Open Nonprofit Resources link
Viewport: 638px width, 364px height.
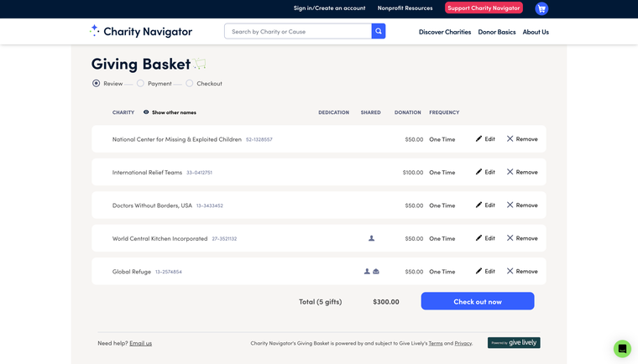click(x=405, y=8)
